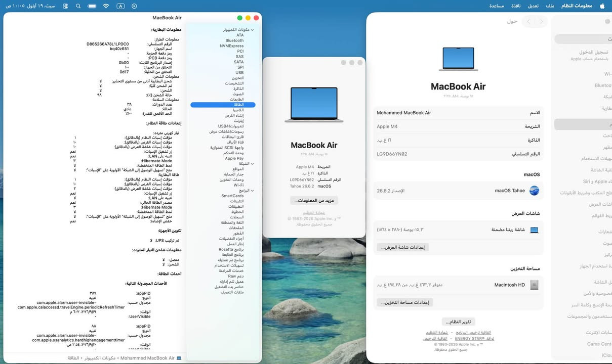The height and width of the screenshot is (364, 612).
Task: Click the مزيد من المعلومات button in About window
Action: tap(314, 201)
